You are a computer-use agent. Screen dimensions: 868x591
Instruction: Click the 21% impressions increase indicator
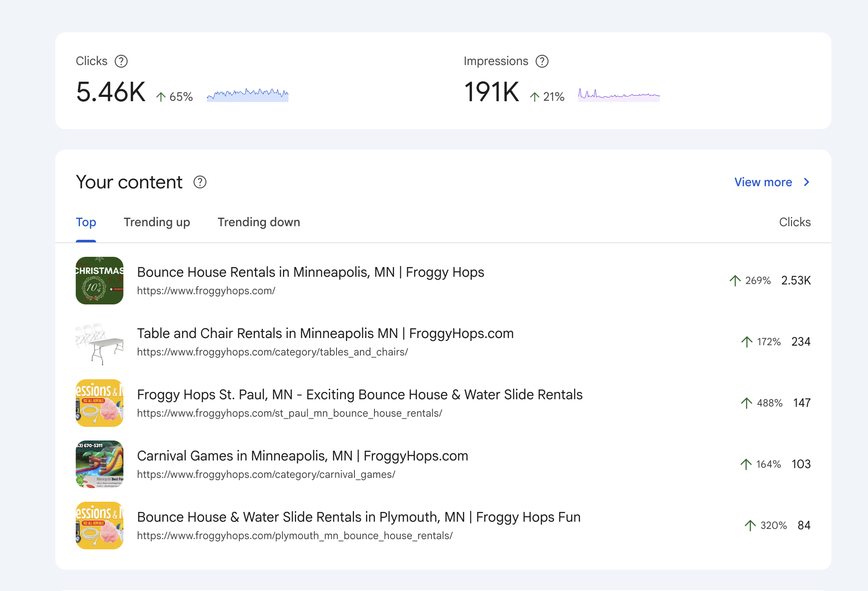(x=547, y=97)
